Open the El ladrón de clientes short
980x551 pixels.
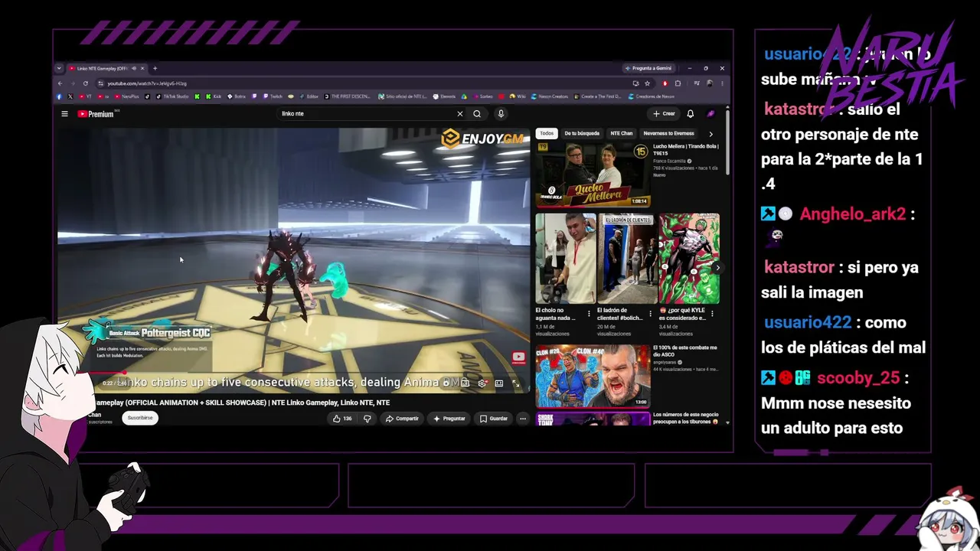[x=627, y=259]
